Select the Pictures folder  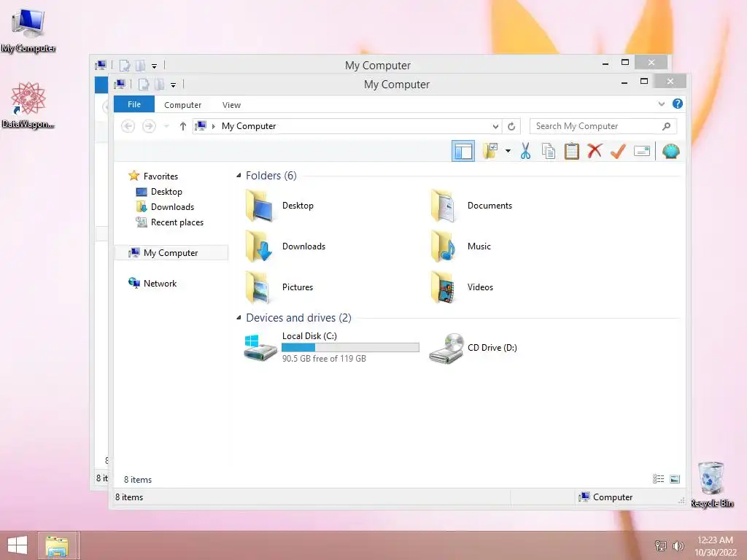279,287
